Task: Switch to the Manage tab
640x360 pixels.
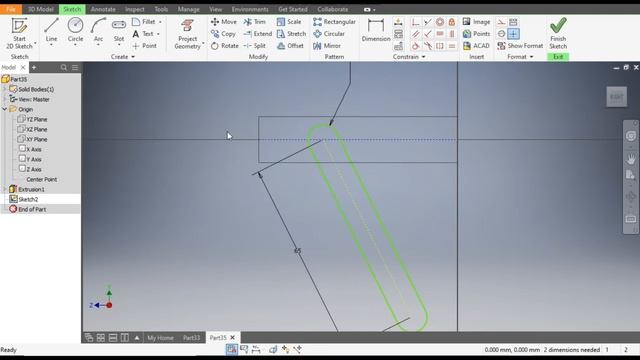Action: (x=189, y=9)
